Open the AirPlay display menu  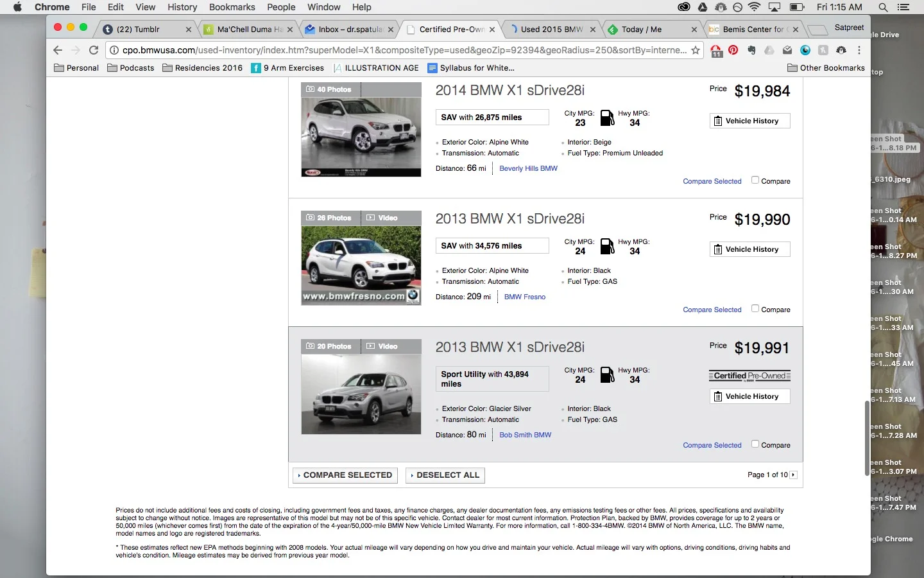[x=775, y=7]
